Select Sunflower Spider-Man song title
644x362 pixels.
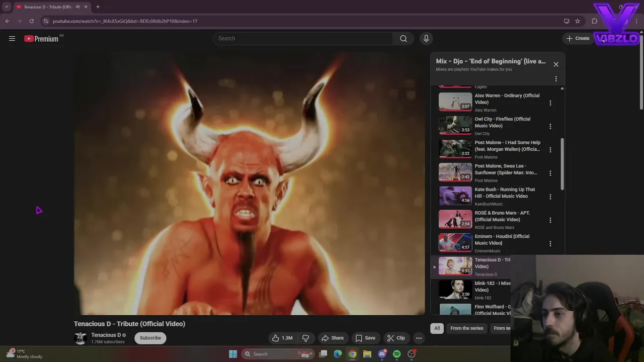point(506,169)
